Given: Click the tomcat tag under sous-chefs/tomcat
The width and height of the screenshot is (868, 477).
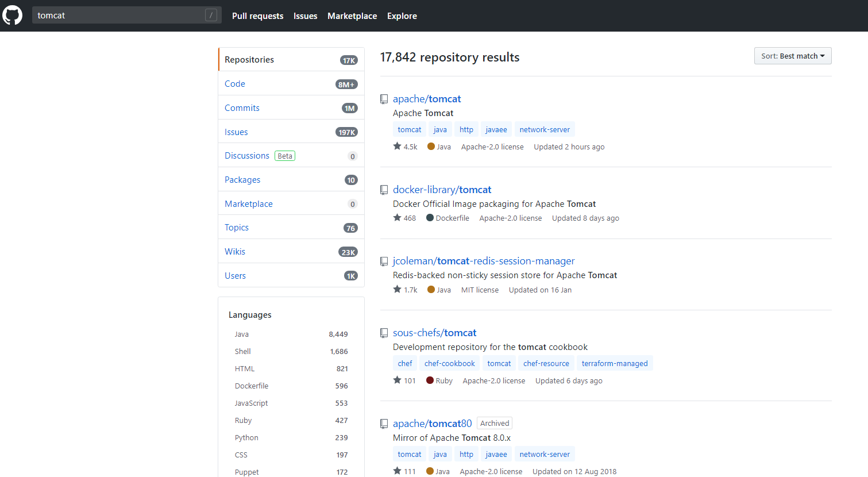Looking at the screenshot, I should 499,364.
